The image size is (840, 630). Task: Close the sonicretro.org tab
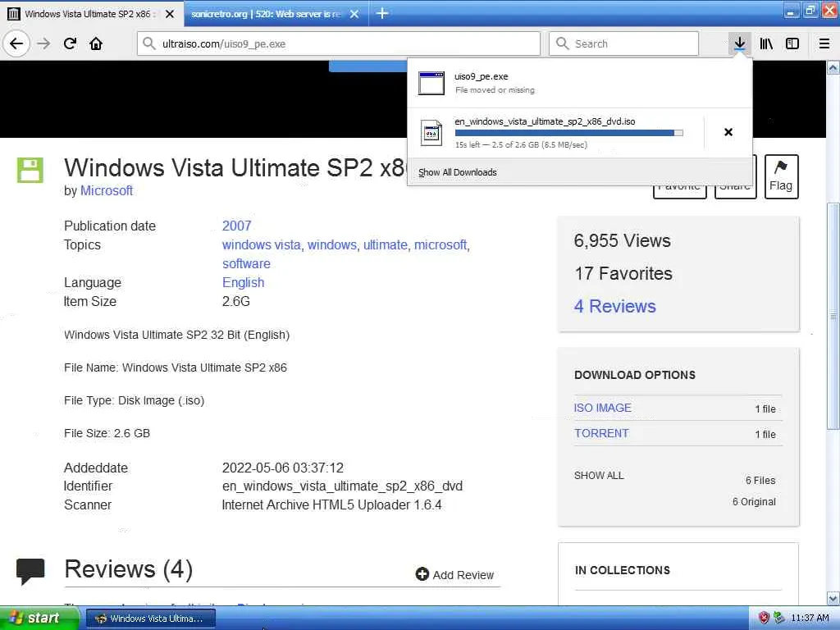click(354, 14)
